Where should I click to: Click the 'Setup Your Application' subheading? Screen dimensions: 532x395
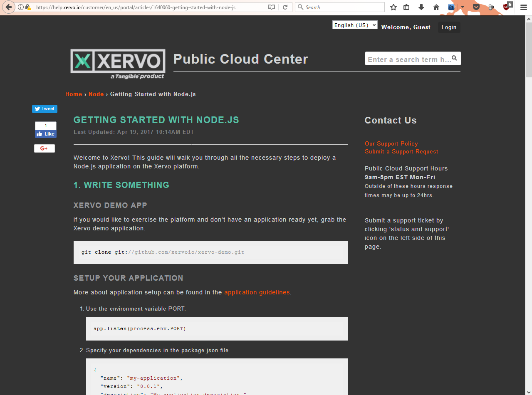point(129,278)
